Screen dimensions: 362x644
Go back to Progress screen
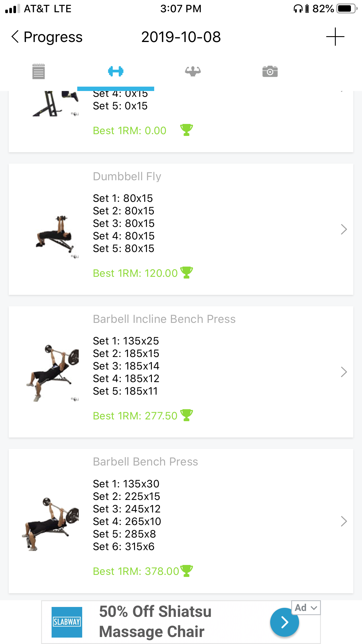click(47, 37)
